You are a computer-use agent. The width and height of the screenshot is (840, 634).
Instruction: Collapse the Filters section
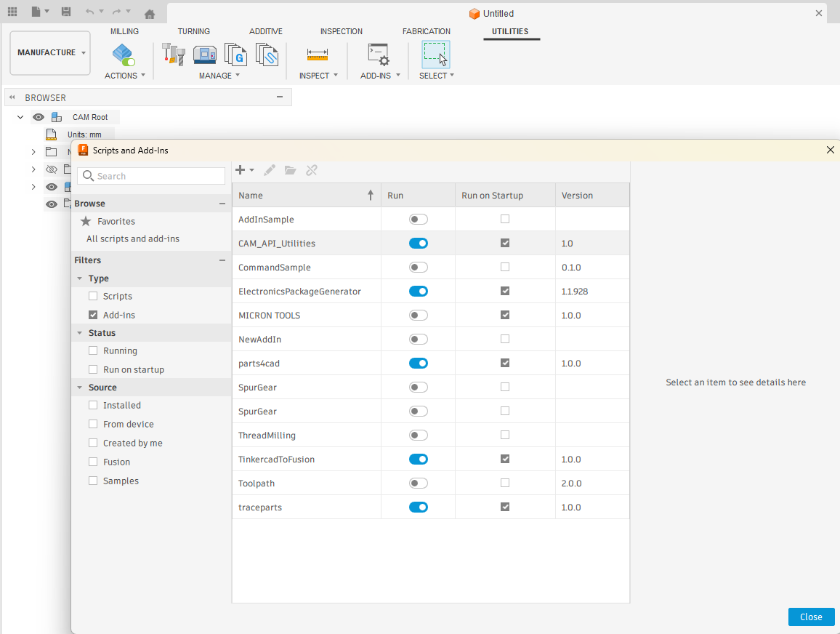[222, 260]
